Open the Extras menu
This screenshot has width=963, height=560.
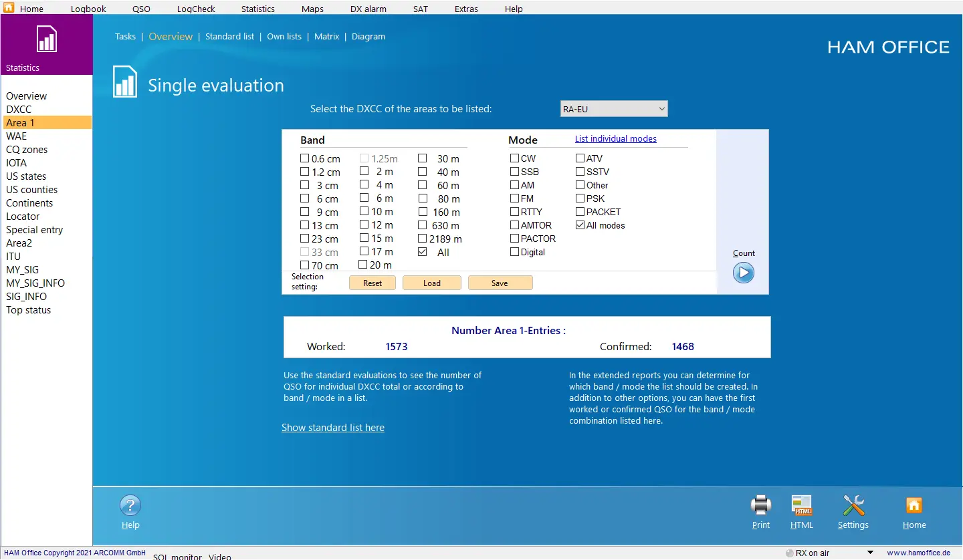466,9
